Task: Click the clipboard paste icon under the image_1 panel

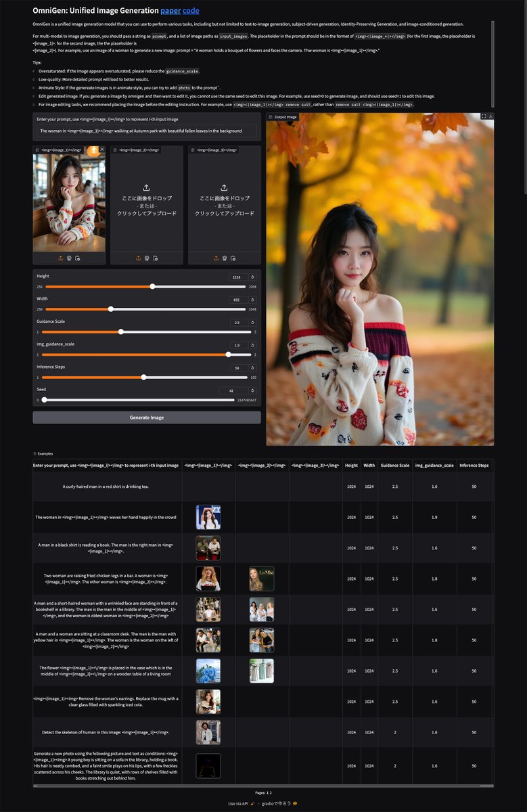Action: tap(78, 258)
